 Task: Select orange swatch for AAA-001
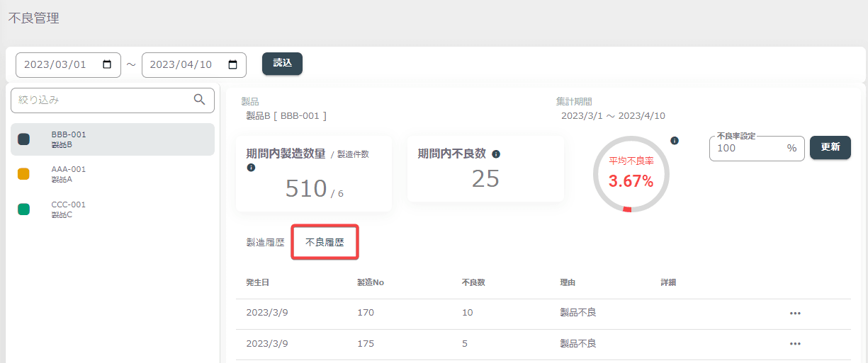point(23,174)
